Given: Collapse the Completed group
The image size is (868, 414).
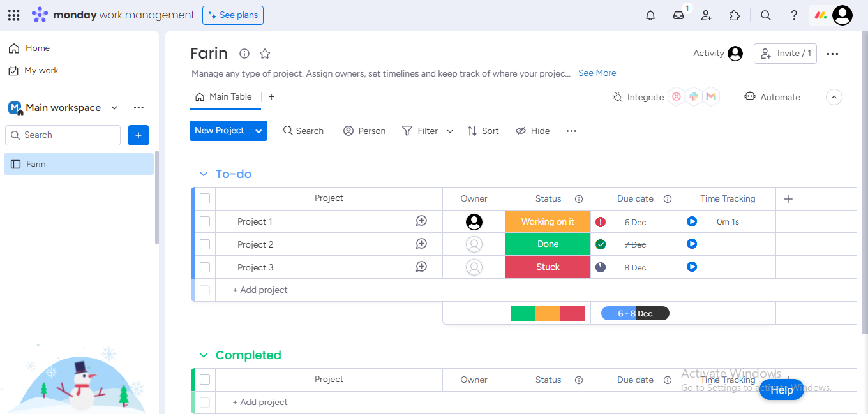Looking at the screenshot, I should 204,355.
